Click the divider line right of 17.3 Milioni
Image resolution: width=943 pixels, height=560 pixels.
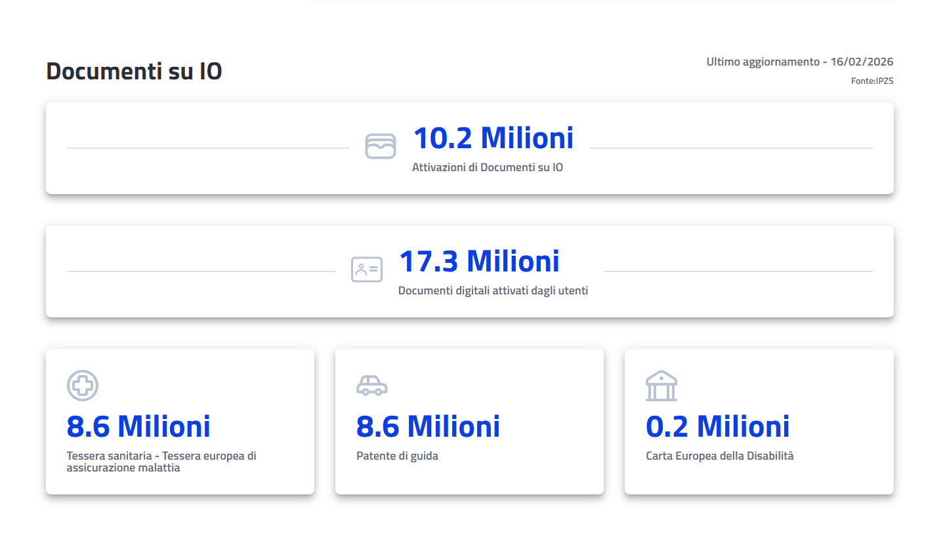[738, 271]
